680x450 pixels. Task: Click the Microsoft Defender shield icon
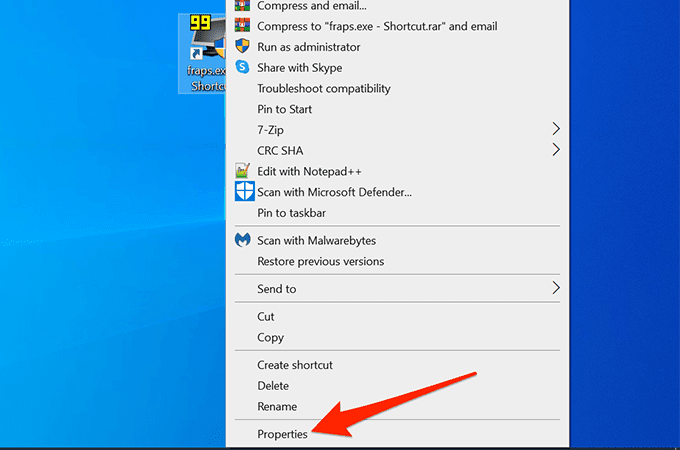(x=245, y=191)
